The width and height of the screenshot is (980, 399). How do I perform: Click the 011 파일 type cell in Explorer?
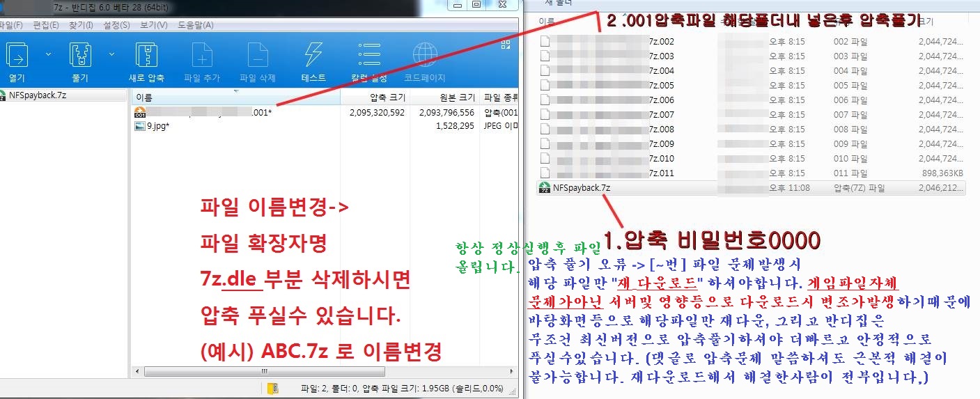pyautogui.click(x=850, y=173)
